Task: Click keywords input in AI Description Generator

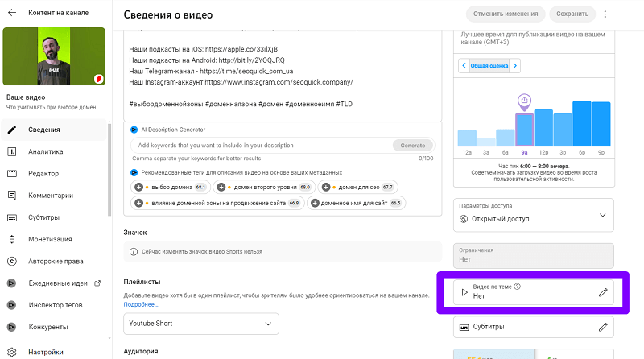Action: (263, 146)
